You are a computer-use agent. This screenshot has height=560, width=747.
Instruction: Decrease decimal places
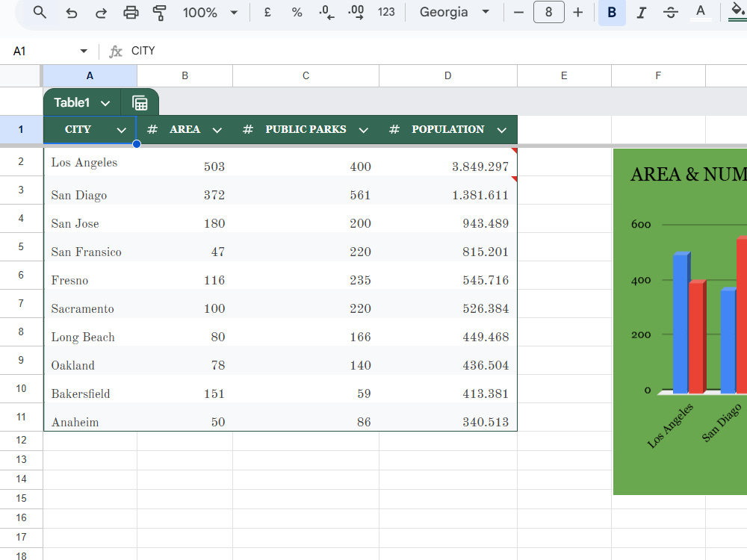pos(326,13)
